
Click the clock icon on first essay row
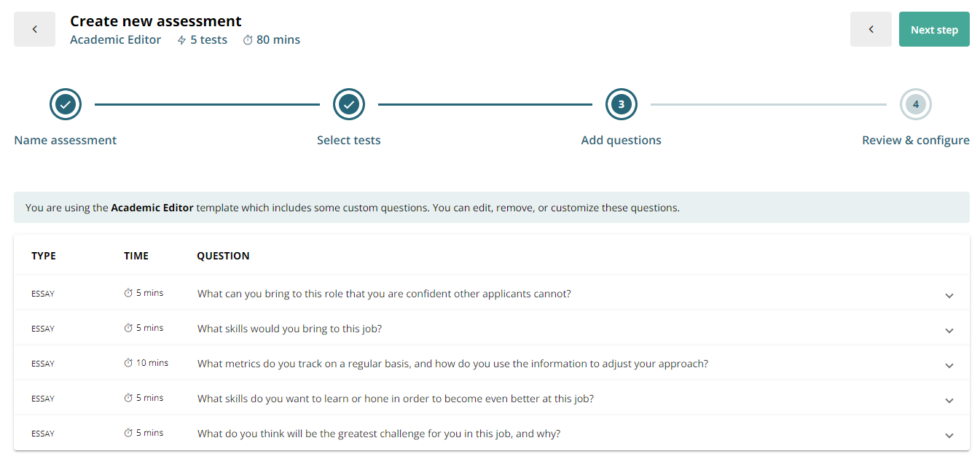129,293
